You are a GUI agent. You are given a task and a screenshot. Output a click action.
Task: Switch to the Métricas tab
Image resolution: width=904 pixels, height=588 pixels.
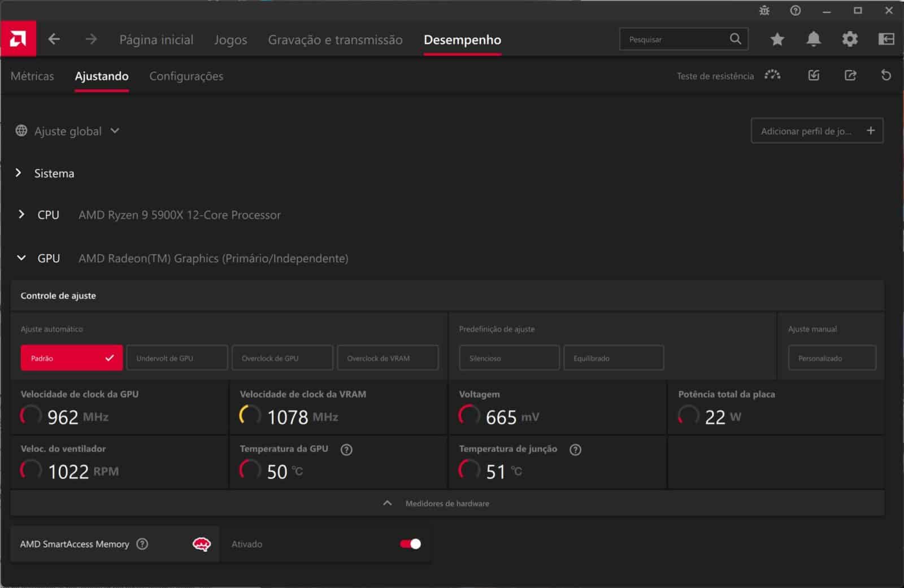tap(32, 76)
